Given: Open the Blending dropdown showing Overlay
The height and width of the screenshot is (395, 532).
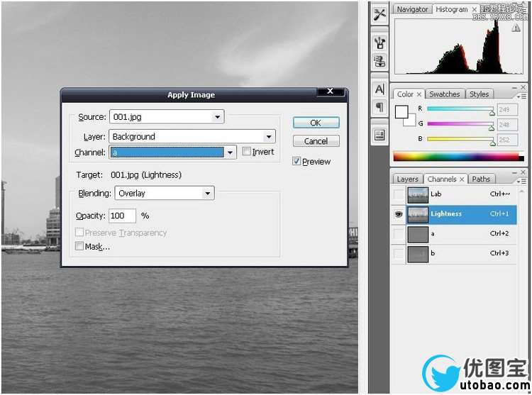Looking at the screenshot, I should pos(165,193).
